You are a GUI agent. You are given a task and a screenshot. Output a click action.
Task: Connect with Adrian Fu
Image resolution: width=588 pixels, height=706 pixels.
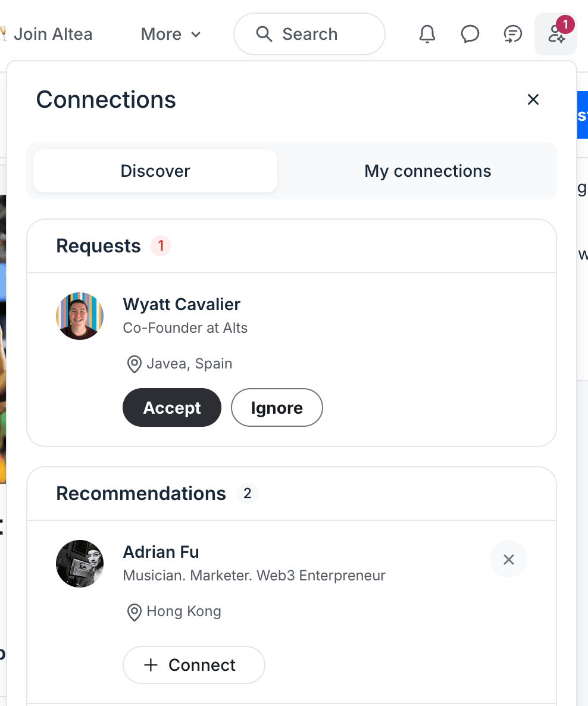(194, 665)
